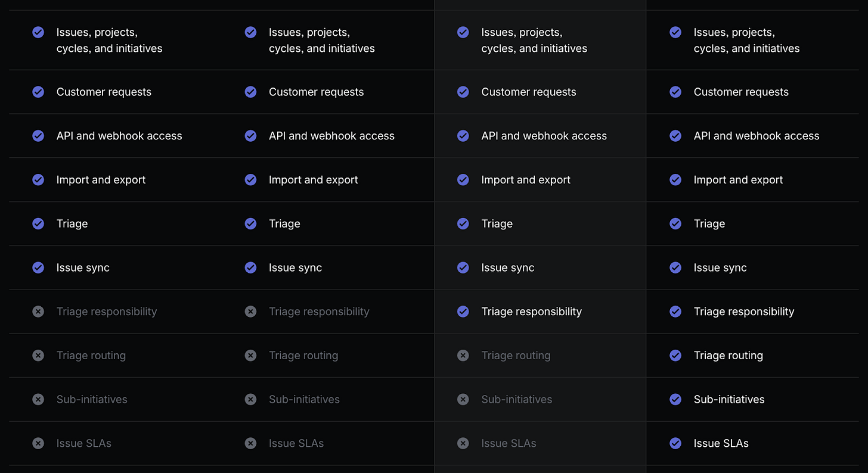Click the X icon beside Issue SLAs in first column

(x=38, y=443)
